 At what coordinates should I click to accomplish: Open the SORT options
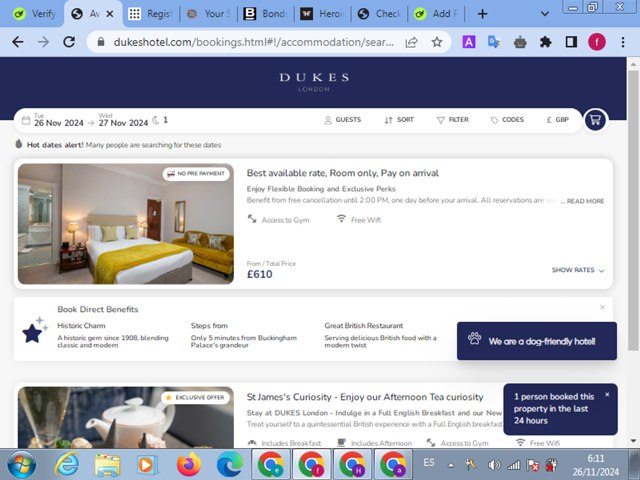pyautogui.click(x=399, y=120)
